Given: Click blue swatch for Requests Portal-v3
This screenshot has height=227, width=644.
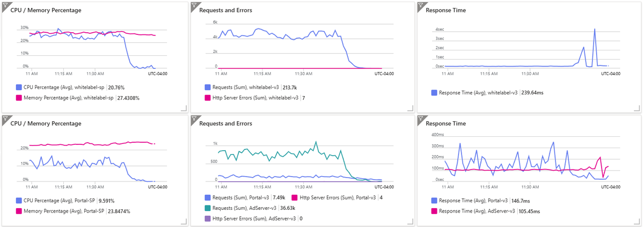Looking at the screenshot, I should (x=207, y=197).
